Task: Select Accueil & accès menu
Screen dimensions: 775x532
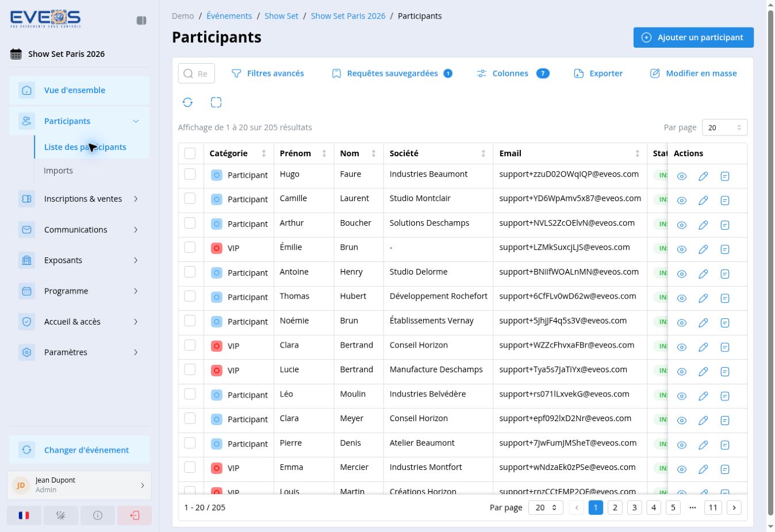Action: [x=79, y=322]
